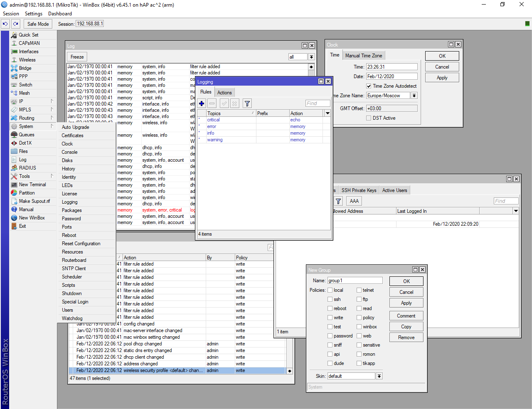Check the ssh policy checkbox
The height and width of the screenshot is (409, 532).
(330, 299)
